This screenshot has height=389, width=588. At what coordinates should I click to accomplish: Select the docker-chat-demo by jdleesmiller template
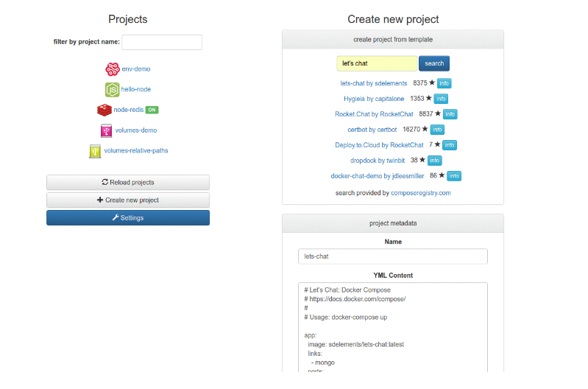pos(378,176)
